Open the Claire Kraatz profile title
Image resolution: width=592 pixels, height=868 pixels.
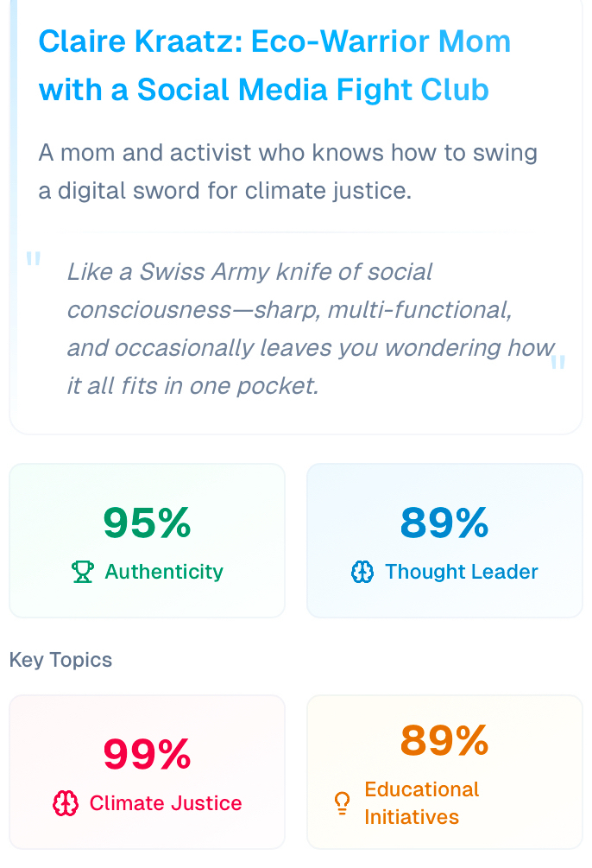pyautogui.click(x=274, y=66)
